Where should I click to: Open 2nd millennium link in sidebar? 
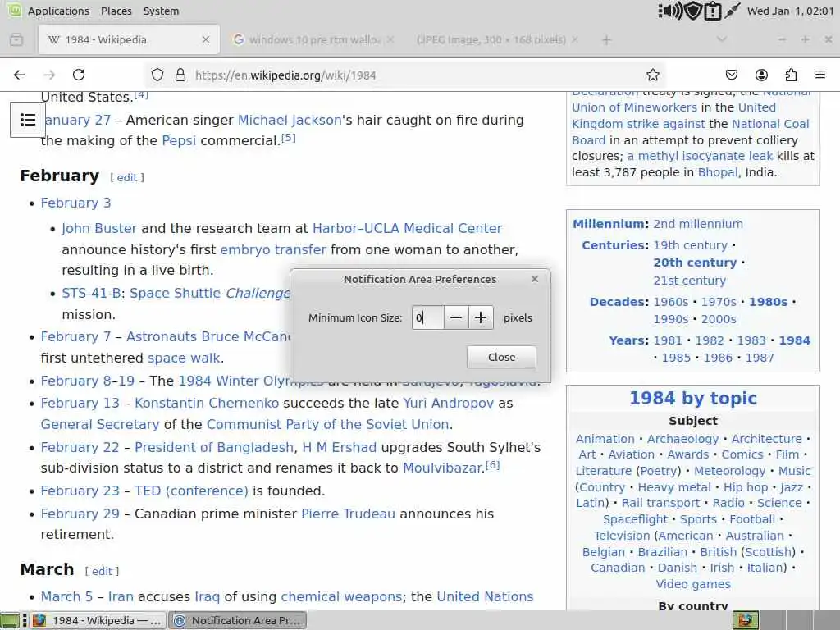point(698,224)
